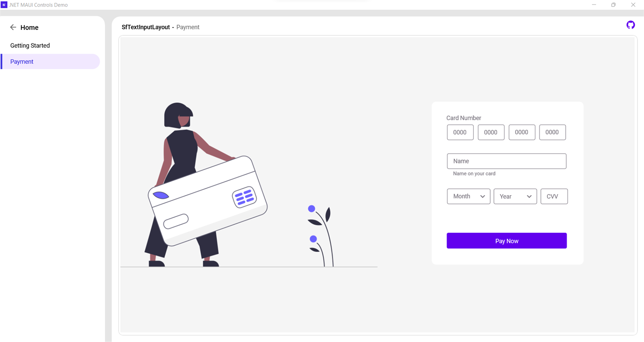Minimize the application window

[594, 5]
